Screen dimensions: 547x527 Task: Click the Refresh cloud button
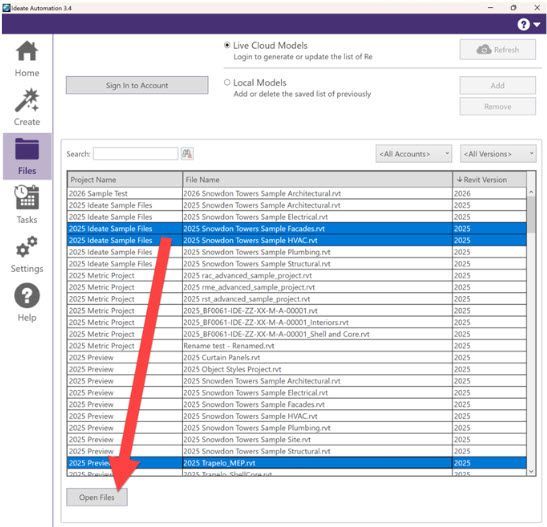(x=497, y=50)
